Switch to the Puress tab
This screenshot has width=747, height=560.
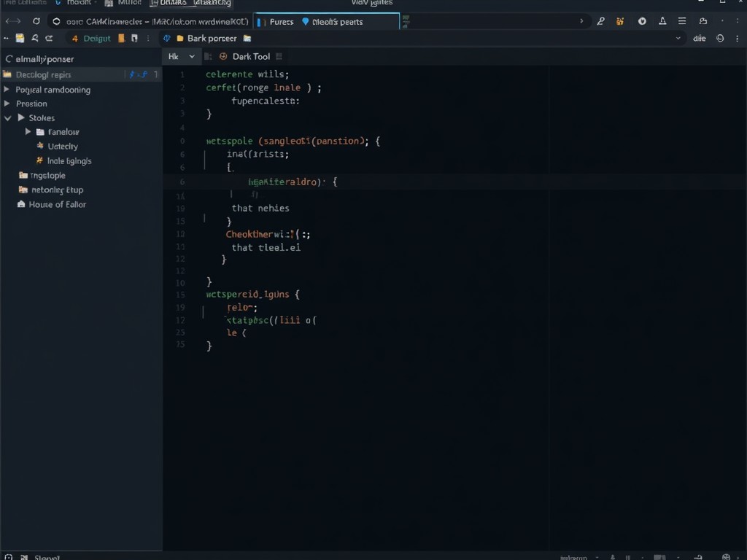pyautogui.click(x=281, y=22)
